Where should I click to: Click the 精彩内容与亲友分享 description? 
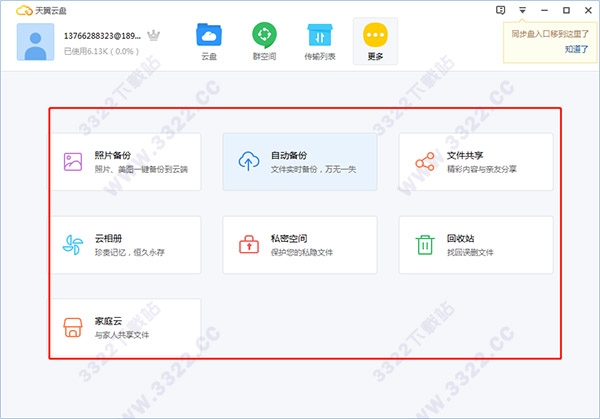[482, 169]
